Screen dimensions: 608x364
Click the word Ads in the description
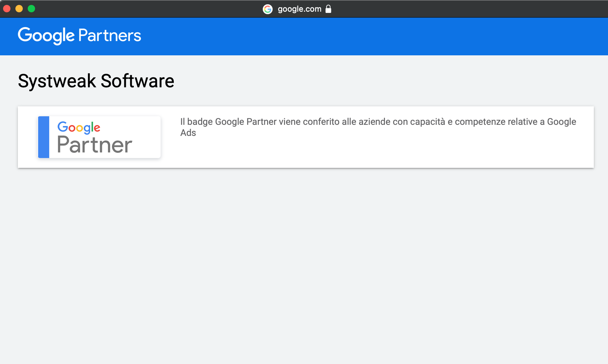188,133
